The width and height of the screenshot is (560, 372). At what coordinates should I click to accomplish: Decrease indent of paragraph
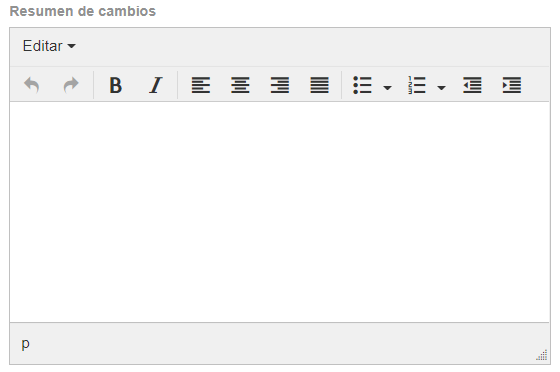(472, 85)
